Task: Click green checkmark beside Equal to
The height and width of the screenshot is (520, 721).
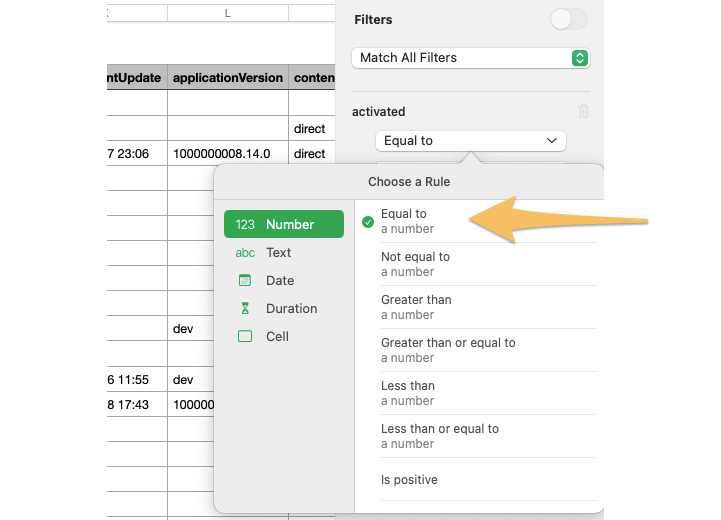Action: (x=368, y=222)
